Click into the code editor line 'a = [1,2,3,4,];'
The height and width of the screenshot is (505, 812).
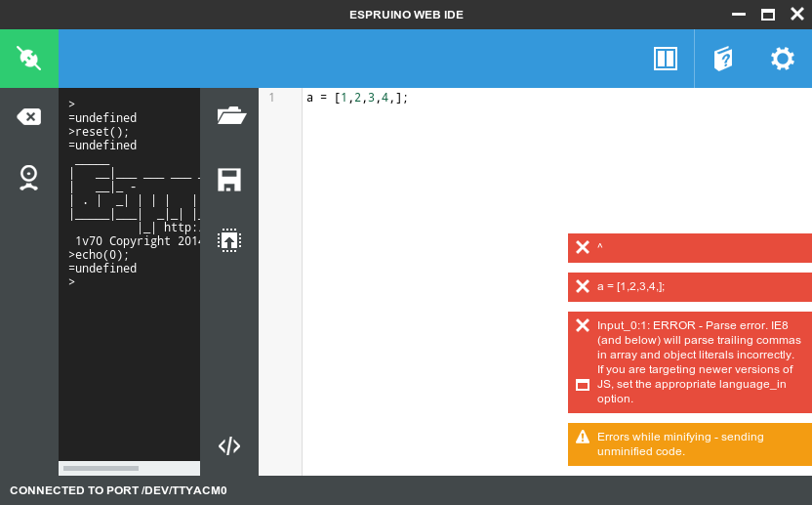click(x=357, y=98)
